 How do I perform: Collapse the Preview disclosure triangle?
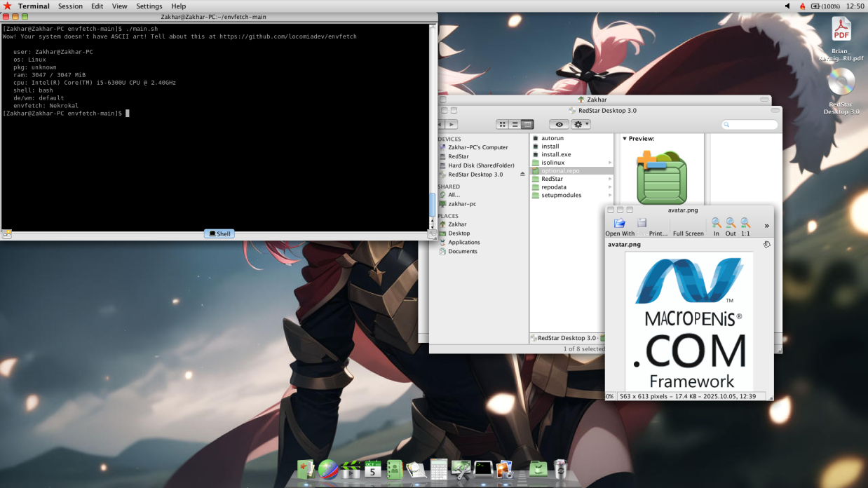coord(625,139)
